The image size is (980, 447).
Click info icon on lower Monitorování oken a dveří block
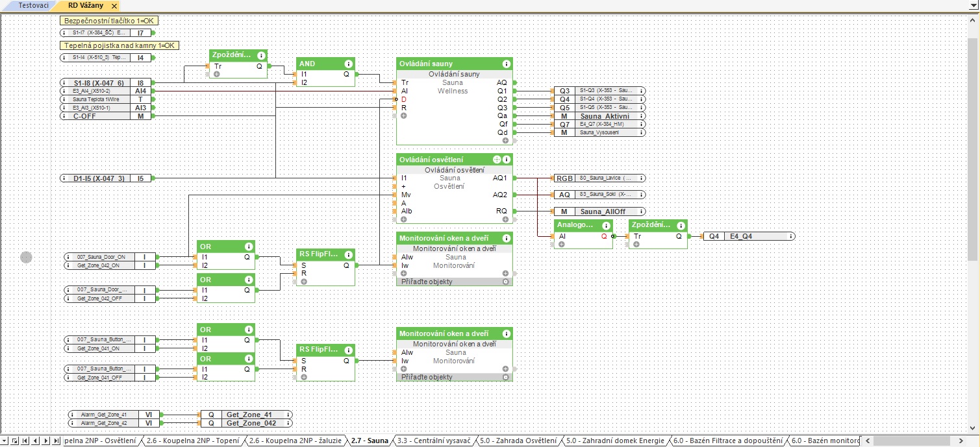tap(507, 333)
